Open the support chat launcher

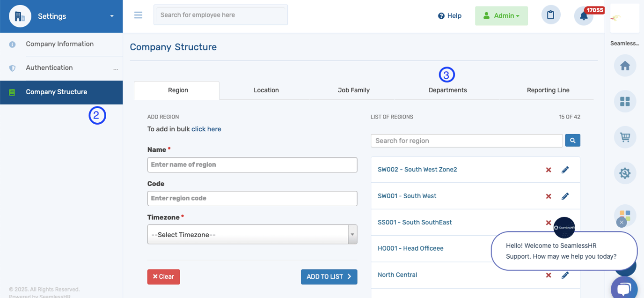pos(624,289)
